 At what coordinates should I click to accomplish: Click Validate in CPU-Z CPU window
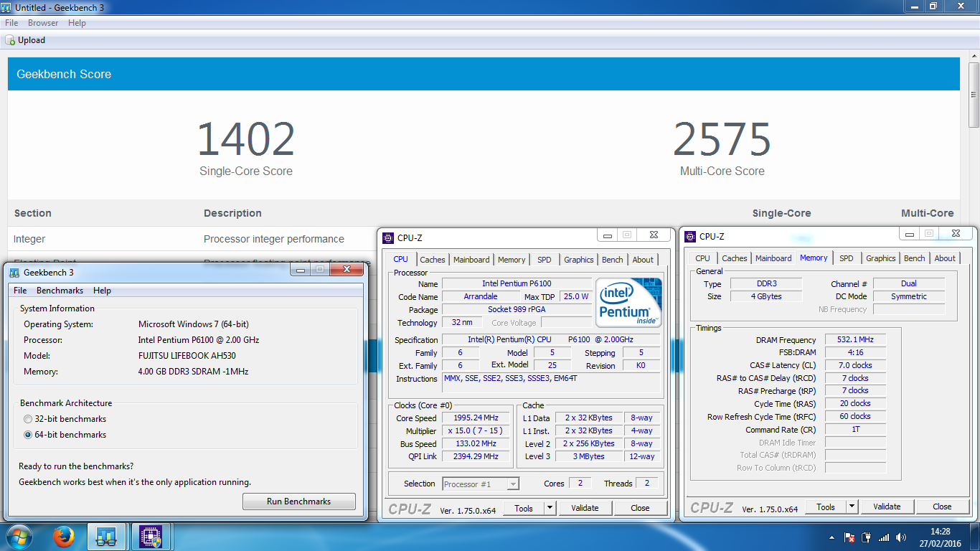[585, 508]
